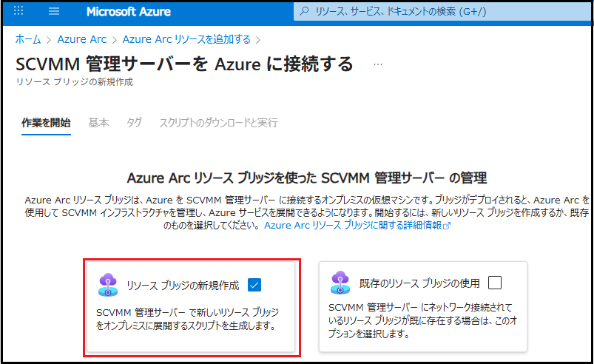The image size is (594, 364).
Task: Click the Microsoft Azure home title
Action: [x=128, y=12]
